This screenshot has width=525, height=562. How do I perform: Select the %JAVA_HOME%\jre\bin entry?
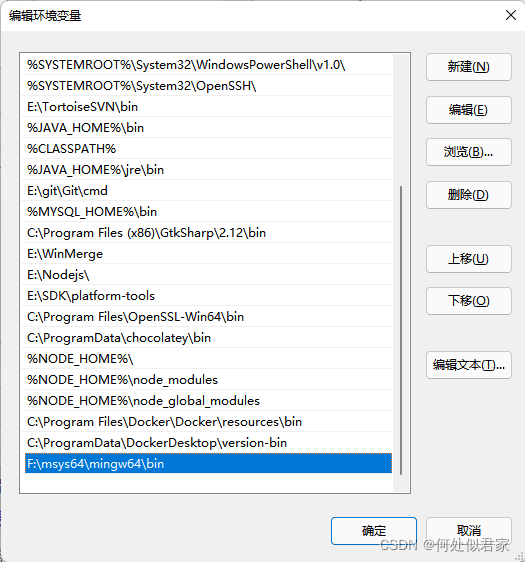click(x=207, y=170)
